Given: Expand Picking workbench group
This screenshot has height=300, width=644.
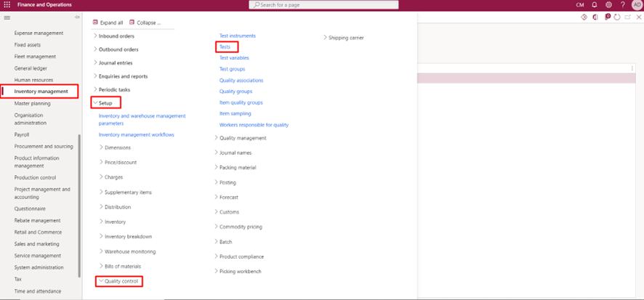Looking at the screenshot, I should coord(238,271).
